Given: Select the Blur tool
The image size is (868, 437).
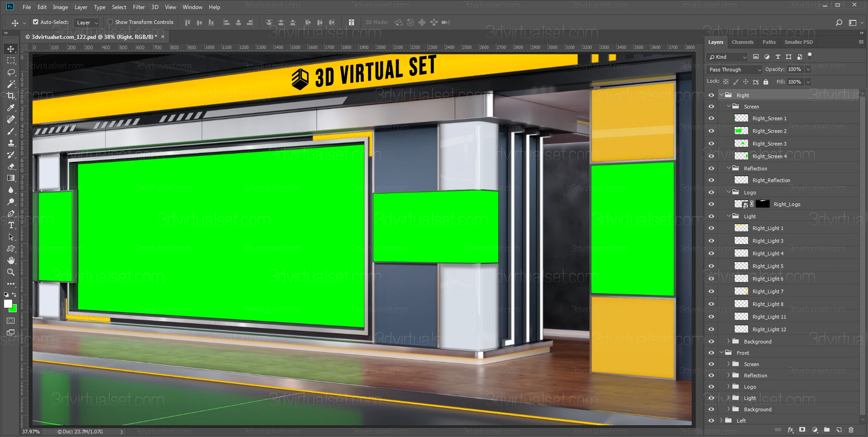Looking at the screenshot, I should click(11, 190).
